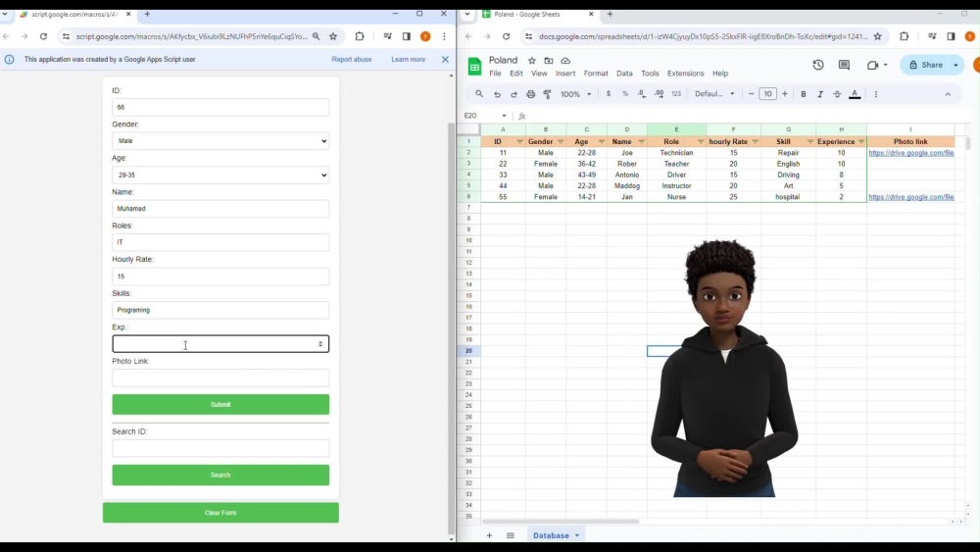This screenshot has width=980, height=552.
Task: Bookmark the script page star icon
Action: click(333, 36)
